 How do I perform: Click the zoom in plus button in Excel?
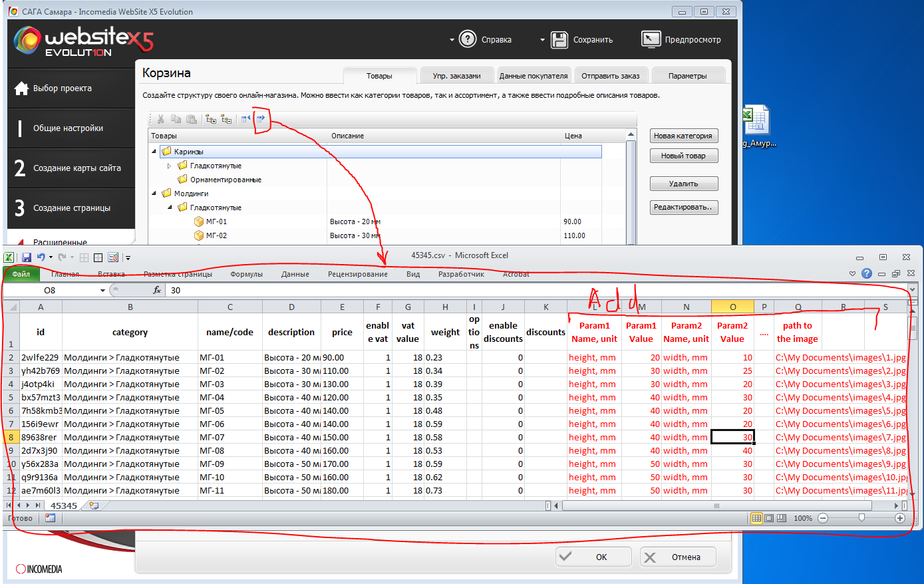[x=900, y=518]
